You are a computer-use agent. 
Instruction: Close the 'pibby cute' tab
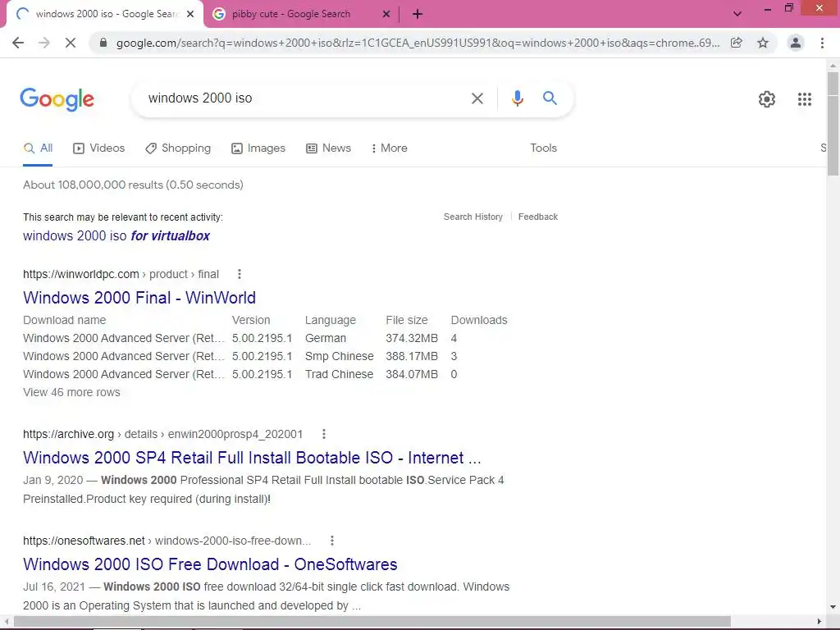coord(386,14)
